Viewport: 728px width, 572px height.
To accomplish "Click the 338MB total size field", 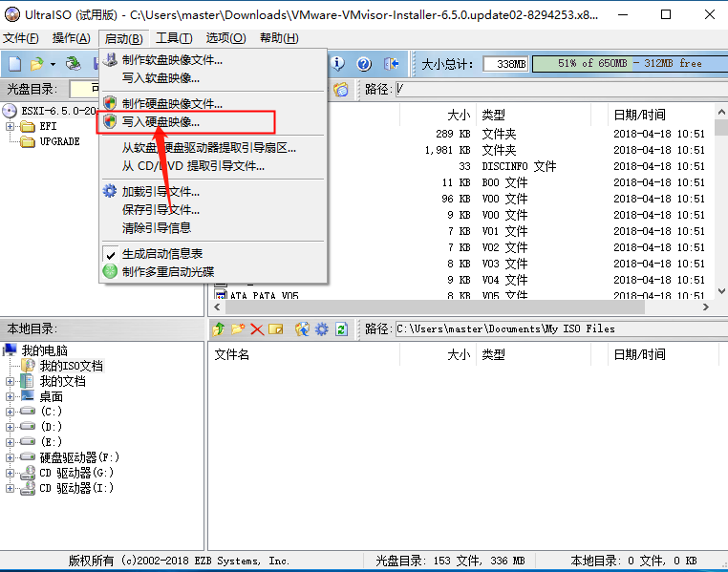I will coord(505,64).
